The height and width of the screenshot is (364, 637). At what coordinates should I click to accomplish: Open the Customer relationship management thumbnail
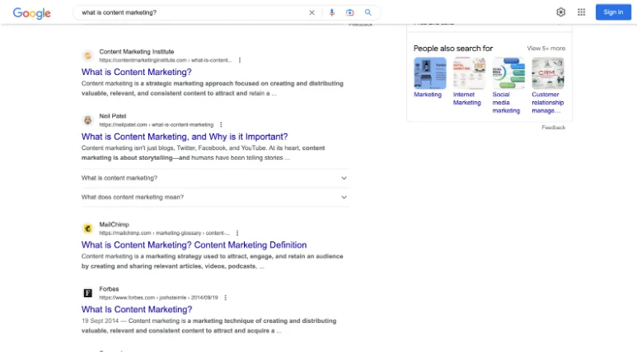point(548,73)
